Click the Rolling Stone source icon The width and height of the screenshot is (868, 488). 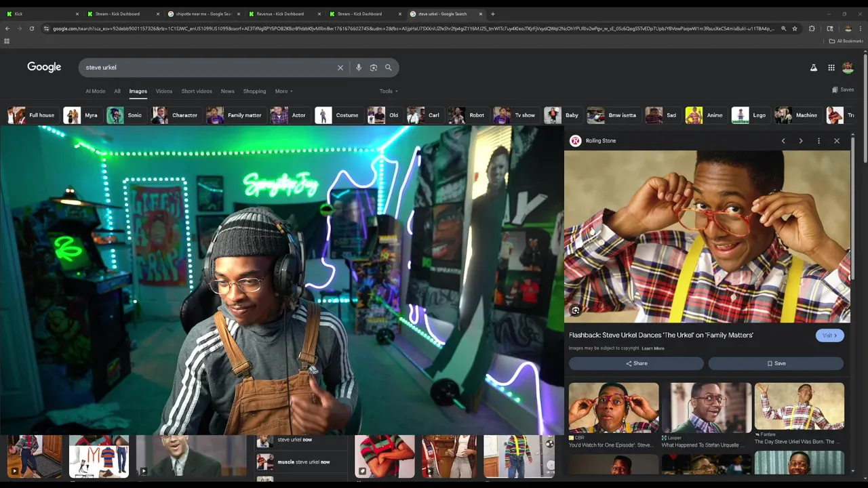[x=576, y=141]
